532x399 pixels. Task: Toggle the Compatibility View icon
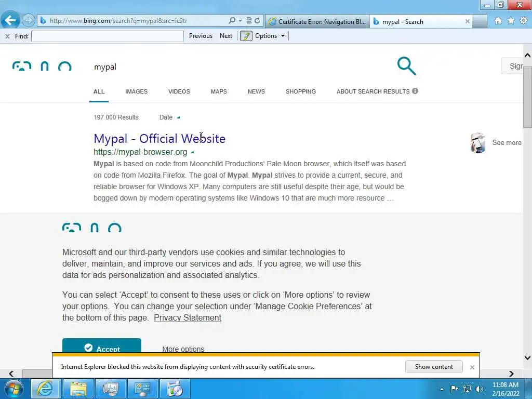point(249,21)
